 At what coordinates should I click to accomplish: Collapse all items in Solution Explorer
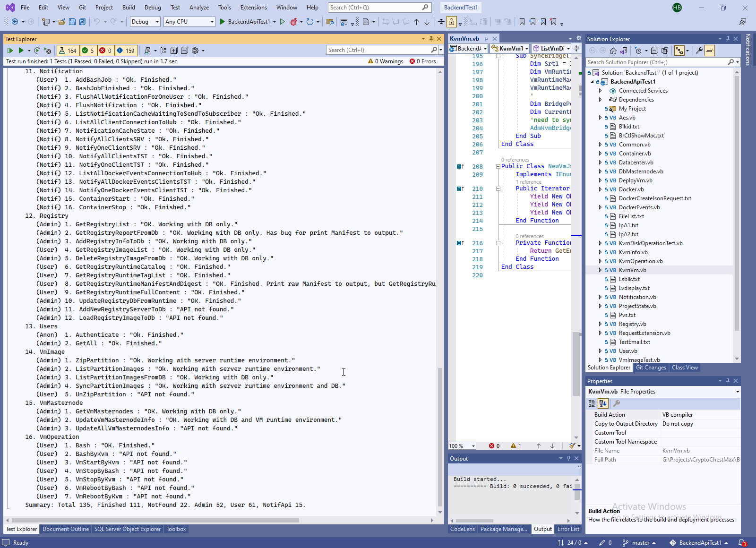[x=654, y=51]
